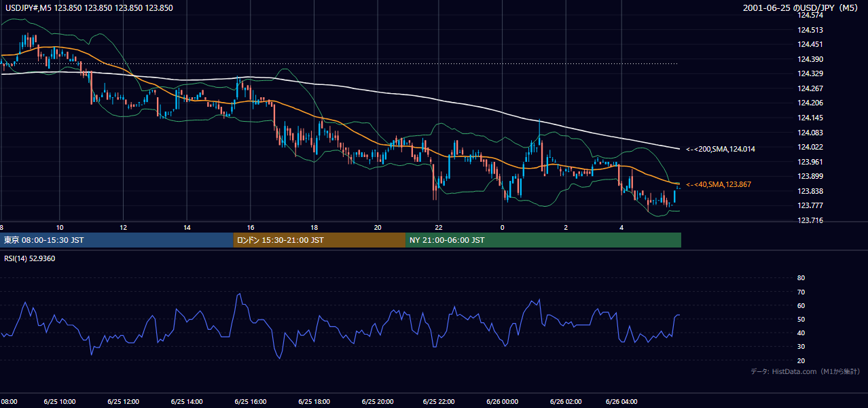Image resolution: width=868 pixels, height=408 pixels.
Task: Click the RSI(14) 52.9360 indicator label
Action: pos(30,258)
